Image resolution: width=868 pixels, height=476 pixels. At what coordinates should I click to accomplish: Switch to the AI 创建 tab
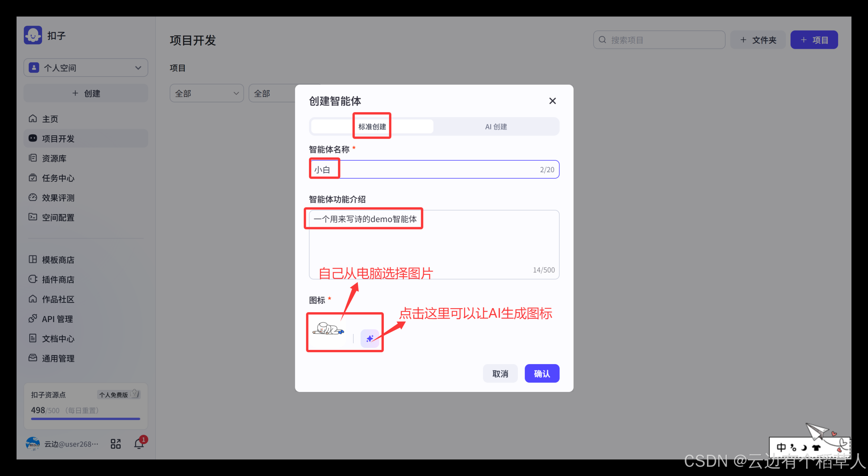click(496, 126)
